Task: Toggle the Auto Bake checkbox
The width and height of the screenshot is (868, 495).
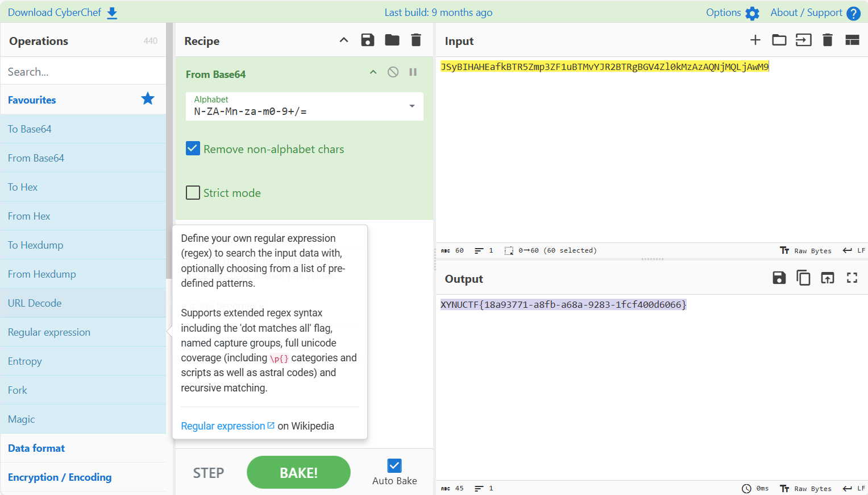Action: (394, 465)
